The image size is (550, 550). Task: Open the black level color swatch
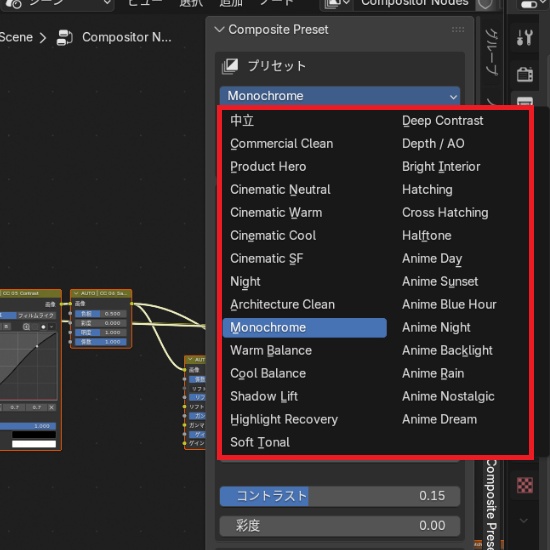(x=34, y=435)
